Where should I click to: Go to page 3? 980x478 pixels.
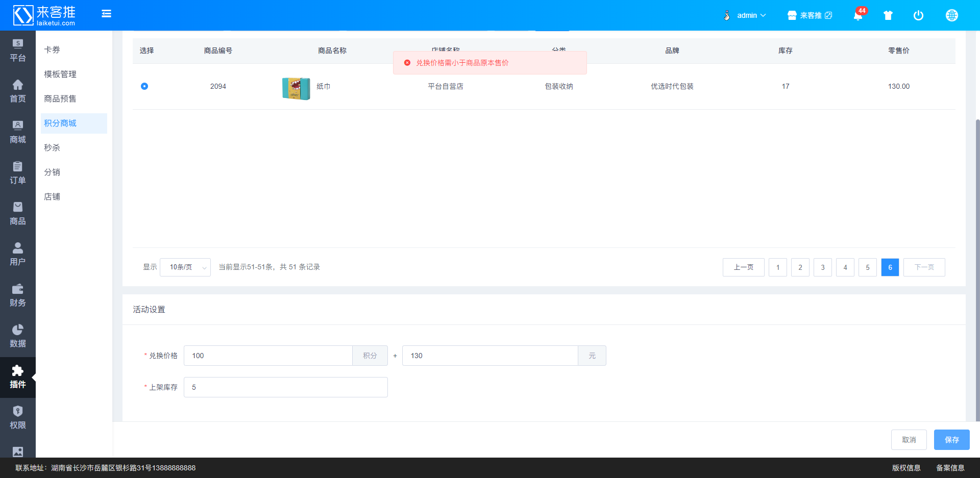(823, 267)
